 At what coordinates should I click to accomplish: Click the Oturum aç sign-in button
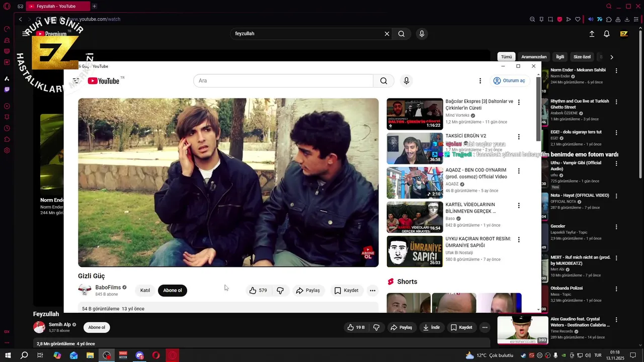509,81
